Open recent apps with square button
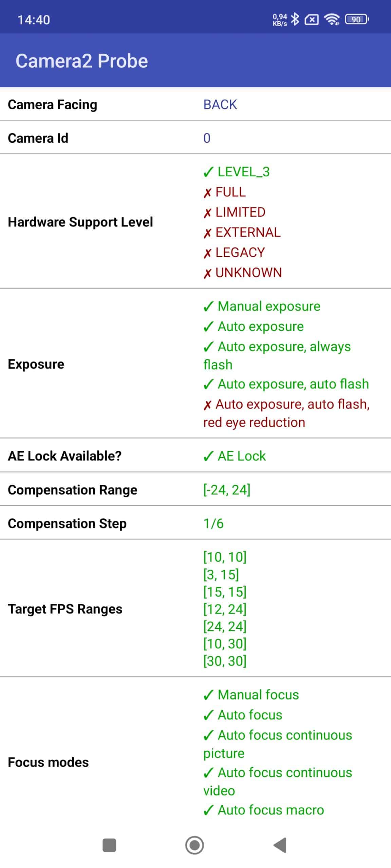Screen dimensions: 391x868 109,845
